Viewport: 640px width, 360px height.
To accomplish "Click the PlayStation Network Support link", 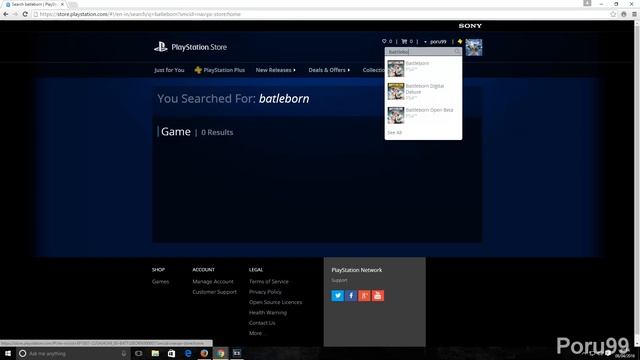I will pos(339,280).
